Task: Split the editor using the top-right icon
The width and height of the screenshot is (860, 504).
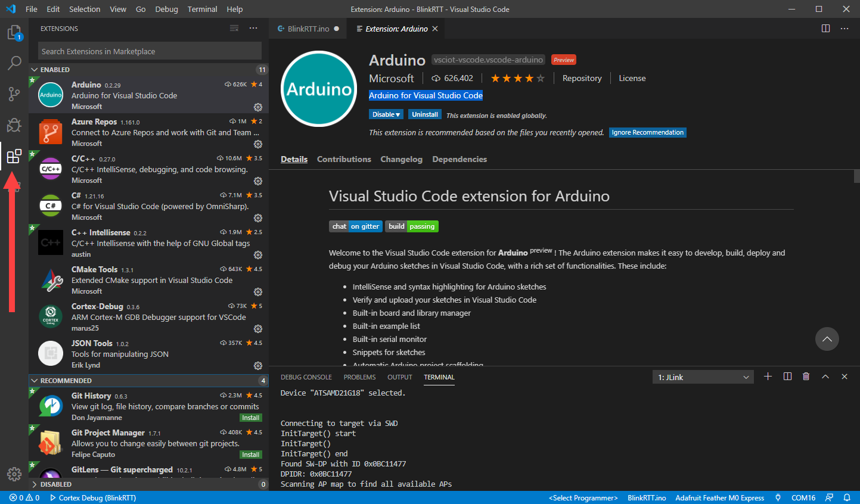Action: click(825, 28)
